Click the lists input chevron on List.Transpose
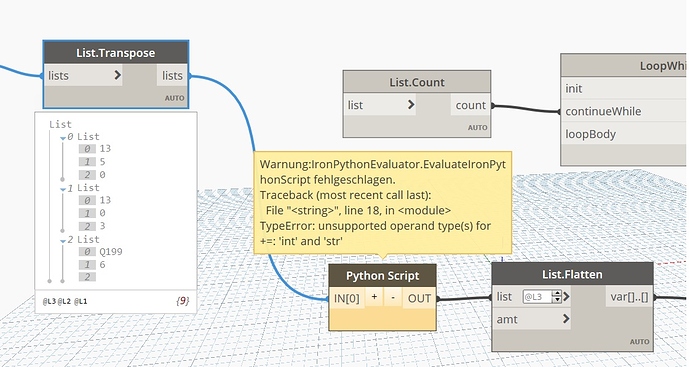 [117, 75]
